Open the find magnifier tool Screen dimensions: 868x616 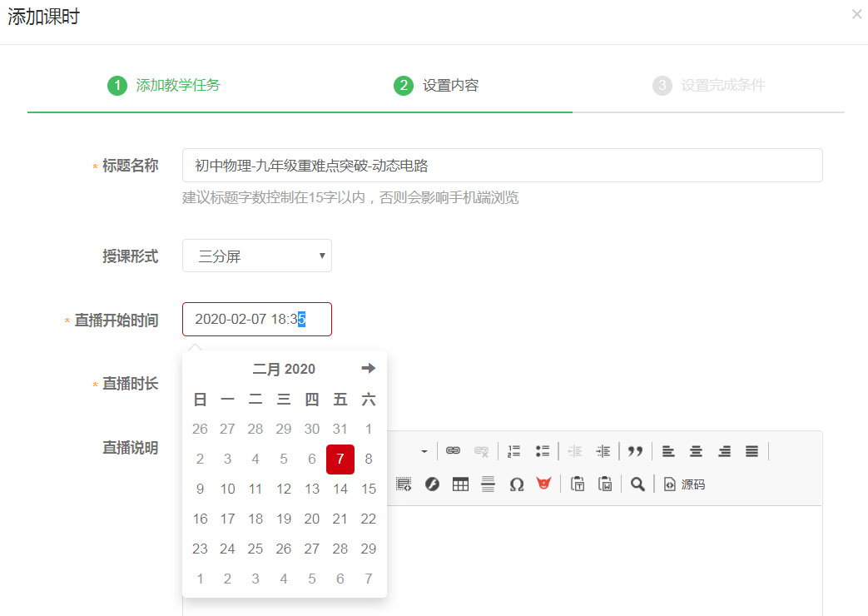click(637, 484)
